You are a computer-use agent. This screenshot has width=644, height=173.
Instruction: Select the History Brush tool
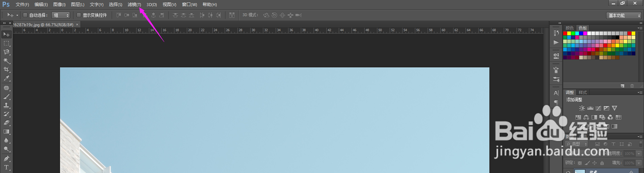[x=6, y=114]
